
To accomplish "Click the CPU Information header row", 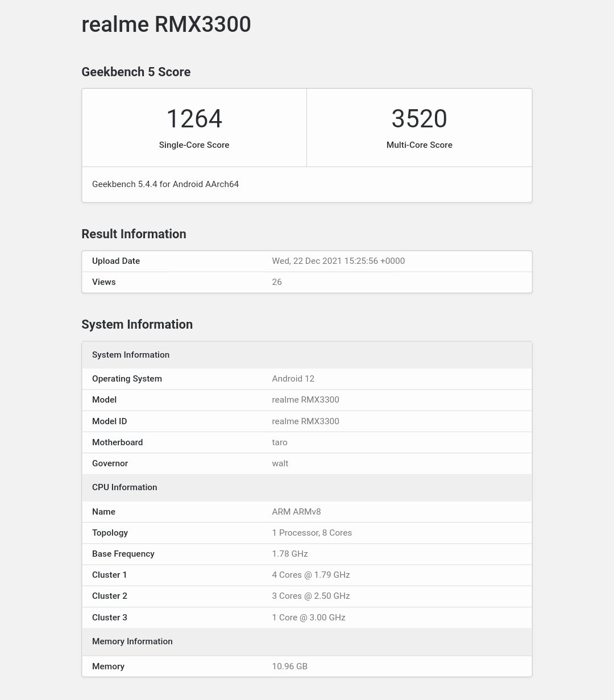I will pyautogui.click(x=307, y=487).
